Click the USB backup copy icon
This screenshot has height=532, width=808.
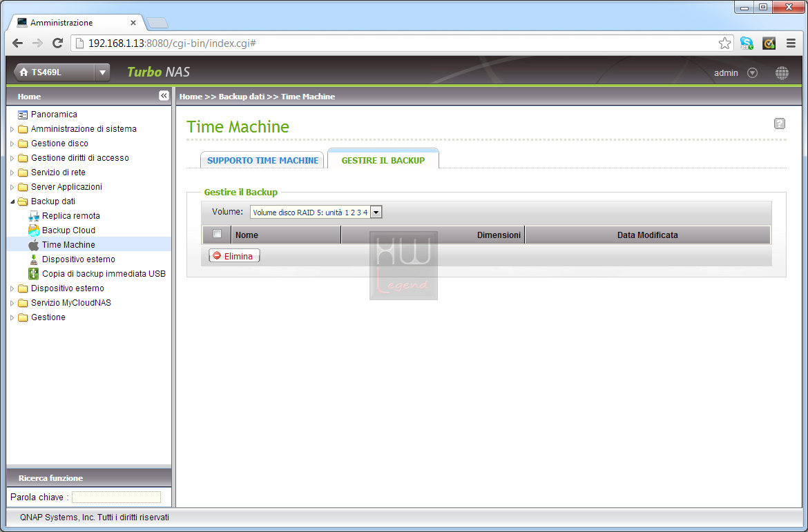point(34,273)
